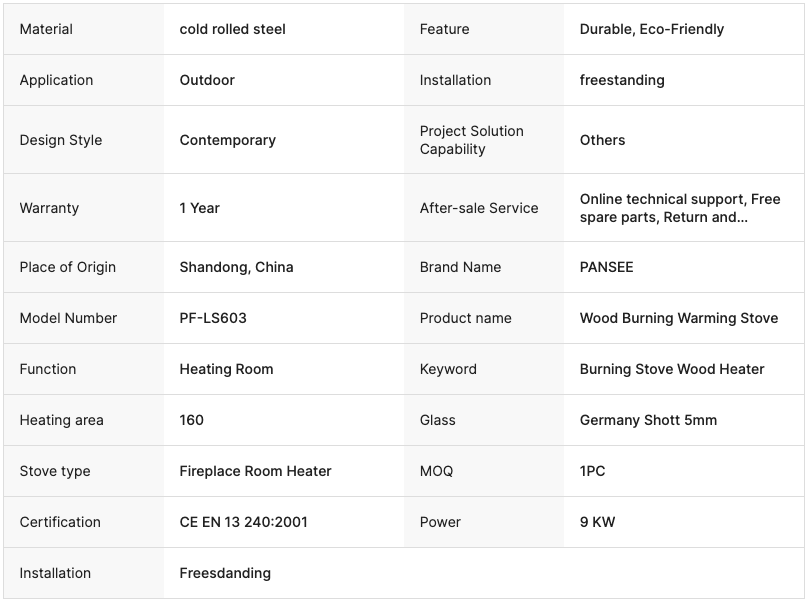Image resolution: width=809 pixels, height=603 pixels.
Task: Click the 'Outdoor' application value
Action: pyautogui.click(x=207, y=80)
